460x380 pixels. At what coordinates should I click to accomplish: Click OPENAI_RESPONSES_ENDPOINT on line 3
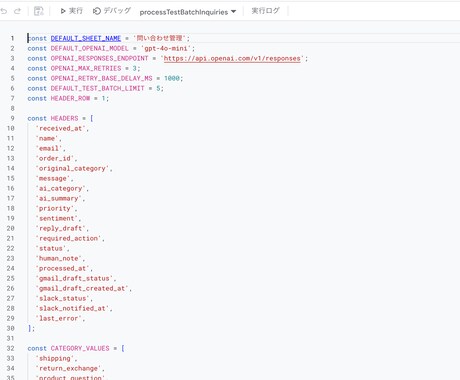[x=99, y=58]
